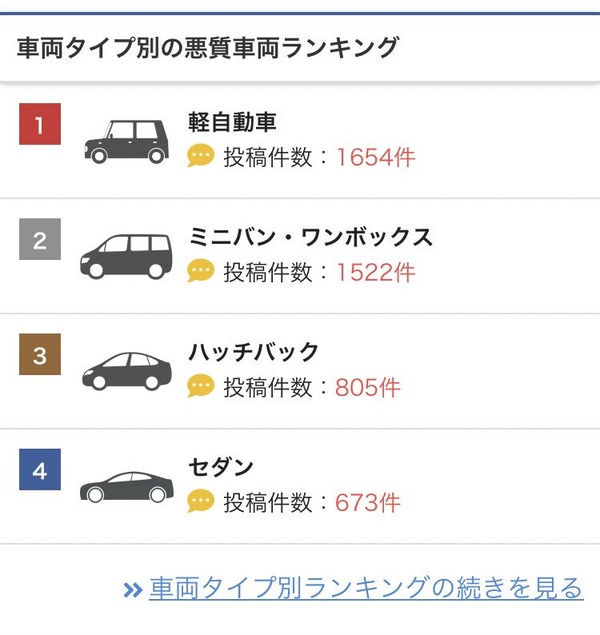Click the gray rank 2 badge

pos(40,240)
